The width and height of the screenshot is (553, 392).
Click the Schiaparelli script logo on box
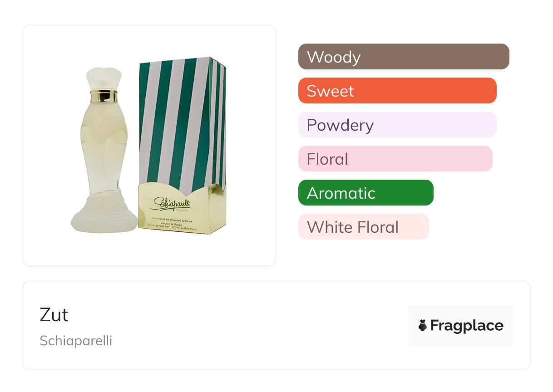point(172,203)
